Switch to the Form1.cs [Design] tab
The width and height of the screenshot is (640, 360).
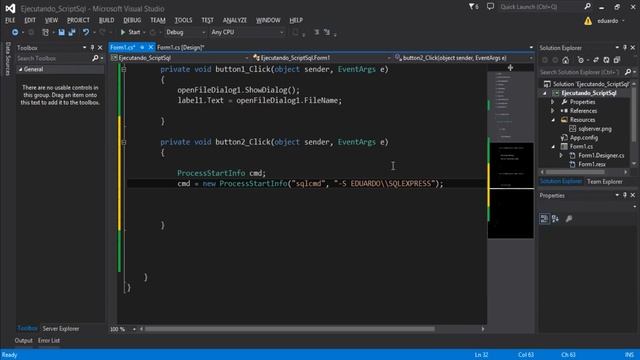tap(180, 47)
